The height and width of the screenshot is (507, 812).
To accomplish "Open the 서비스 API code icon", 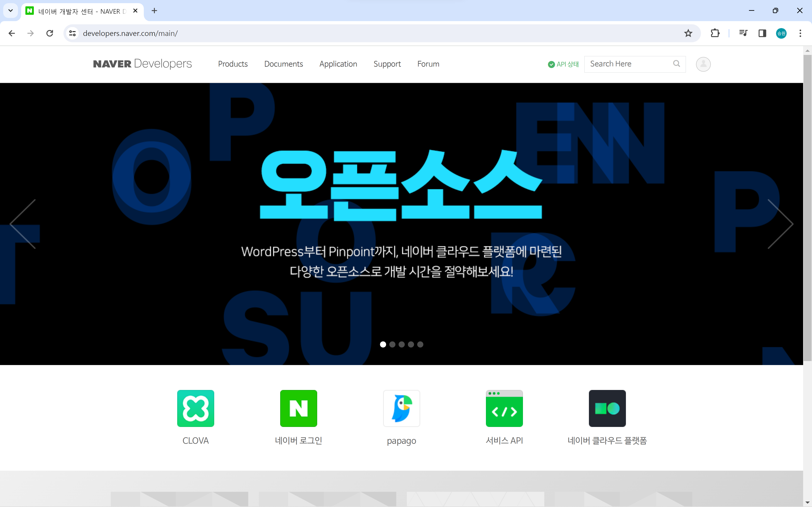I will pyautogui.click(x=504, y=408).
